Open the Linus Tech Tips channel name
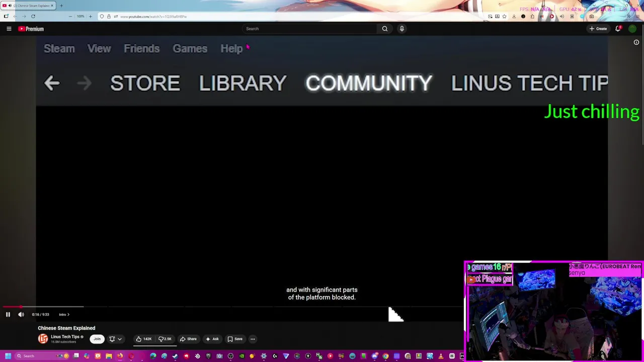 [x=65, y=337]
